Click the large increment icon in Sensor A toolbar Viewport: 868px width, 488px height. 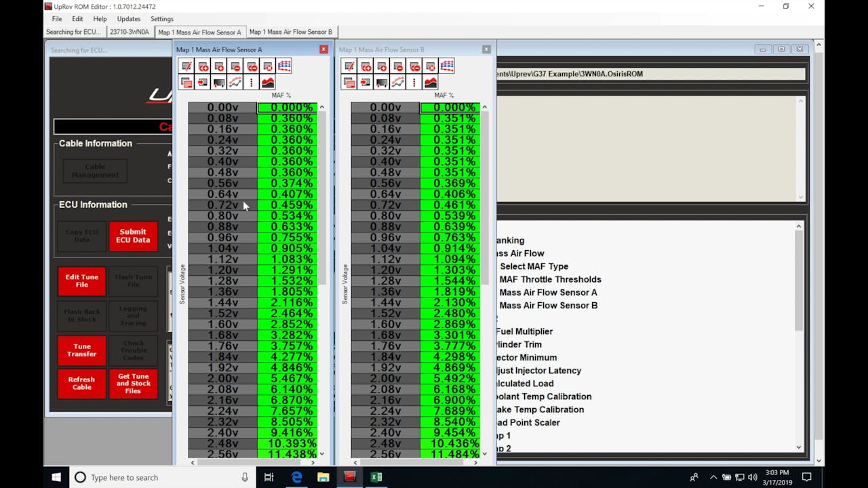click(203, 66)
